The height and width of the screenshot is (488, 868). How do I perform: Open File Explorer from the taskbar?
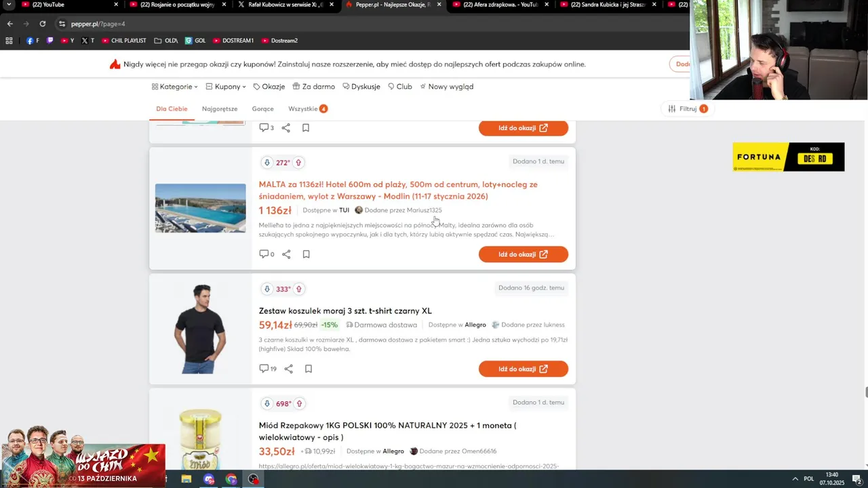(186, 479)
